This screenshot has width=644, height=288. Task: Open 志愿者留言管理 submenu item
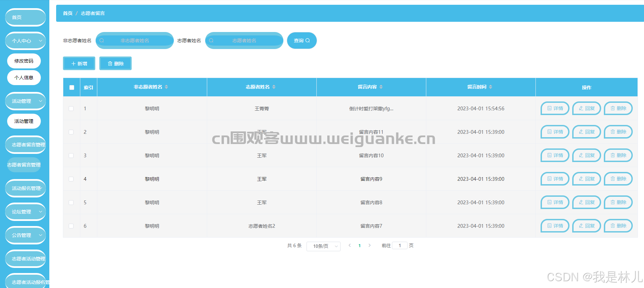[x=24, y=165]
